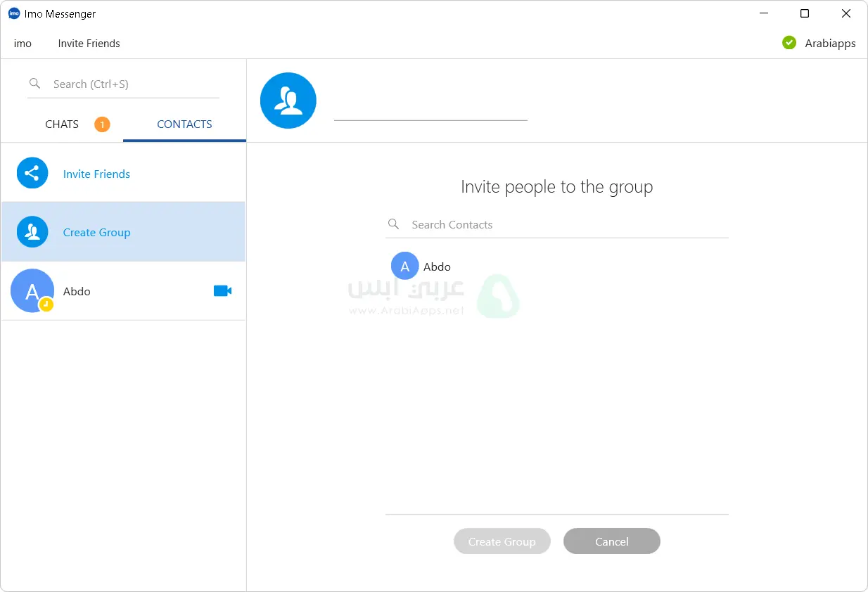
Task: Select the CONTACTS tab
Action: pos(184,124)
